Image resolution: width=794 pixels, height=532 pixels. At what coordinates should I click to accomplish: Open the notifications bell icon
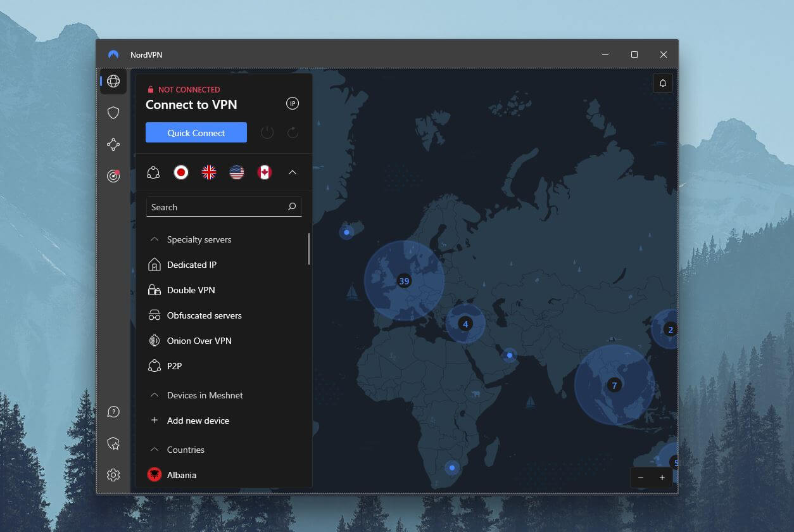(x=663, y=83)
